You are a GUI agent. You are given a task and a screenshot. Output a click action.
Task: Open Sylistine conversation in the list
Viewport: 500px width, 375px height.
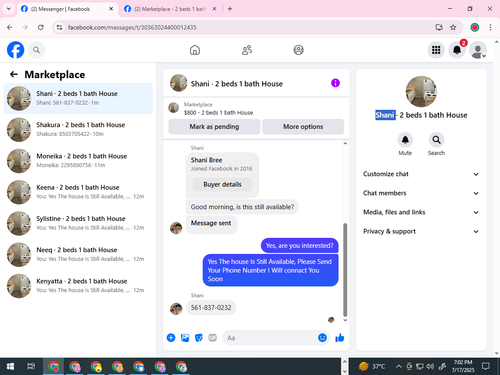(78, 223)
